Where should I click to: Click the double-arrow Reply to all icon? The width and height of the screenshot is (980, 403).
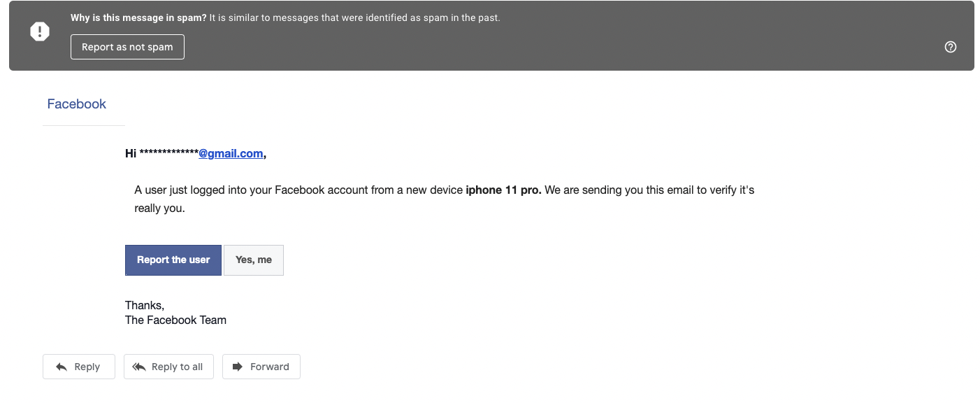[x=138, y=367]
